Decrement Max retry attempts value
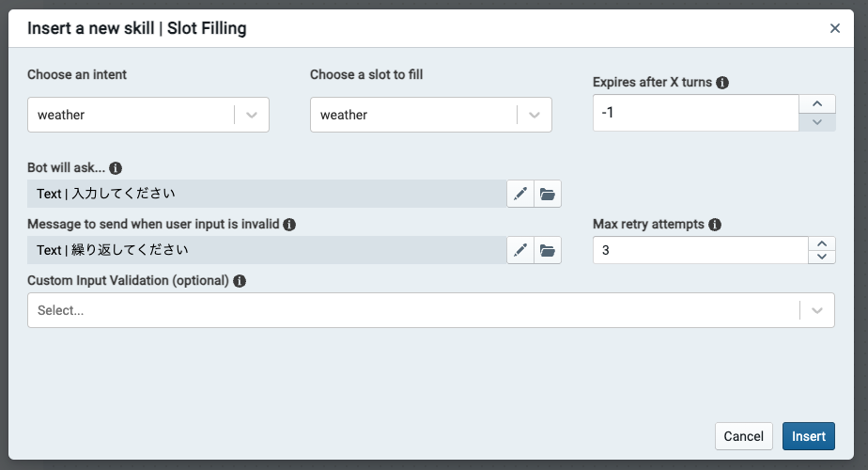This screenshot has height=470, width=868. [x=822, y=257]
